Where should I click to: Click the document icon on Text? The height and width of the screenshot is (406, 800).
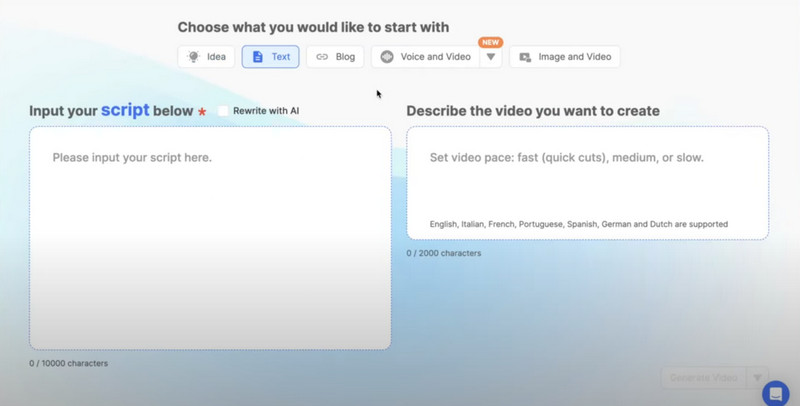pyautogui.click(x=258, y=57)
